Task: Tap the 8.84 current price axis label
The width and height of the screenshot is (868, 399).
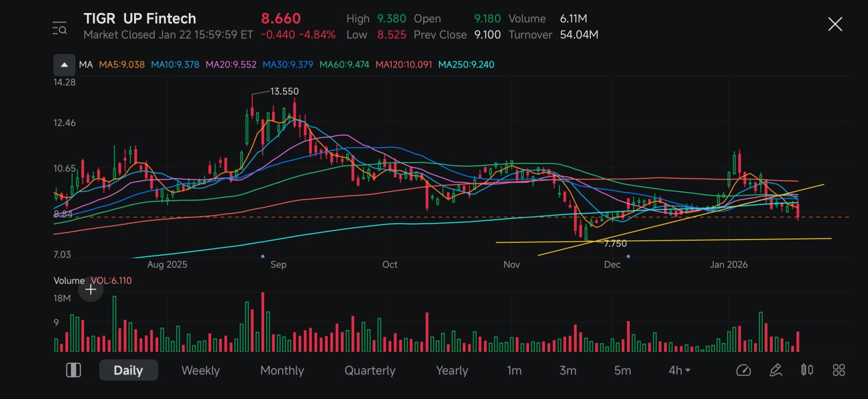Action: [x=63, y=214]
